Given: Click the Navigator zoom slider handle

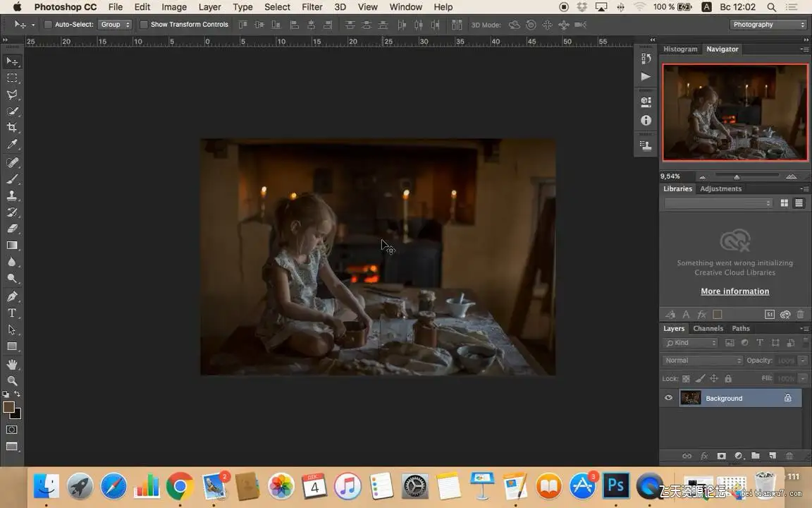Looking at the screenshot, I should 737,177.
